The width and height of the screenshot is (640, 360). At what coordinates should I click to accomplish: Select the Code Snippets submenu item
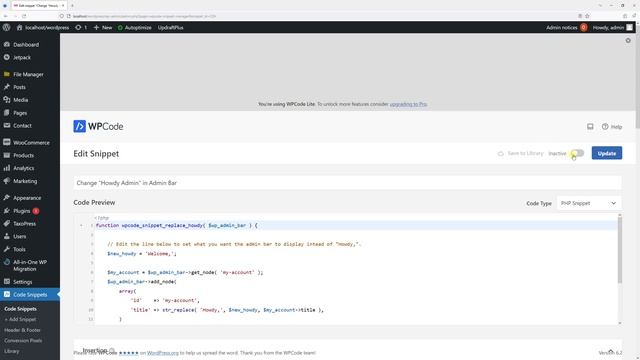(x=20, y=309)
